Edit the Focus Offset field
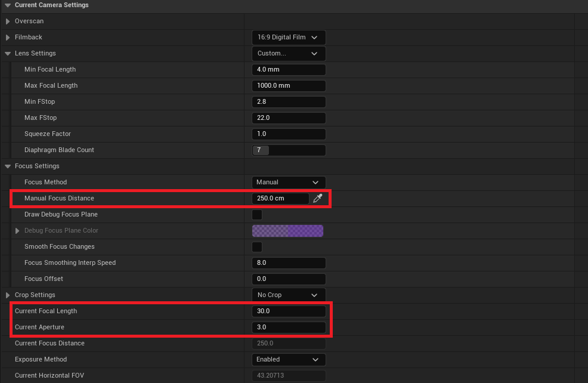Viewport: 588px width, 383px height. pos(289,279)
